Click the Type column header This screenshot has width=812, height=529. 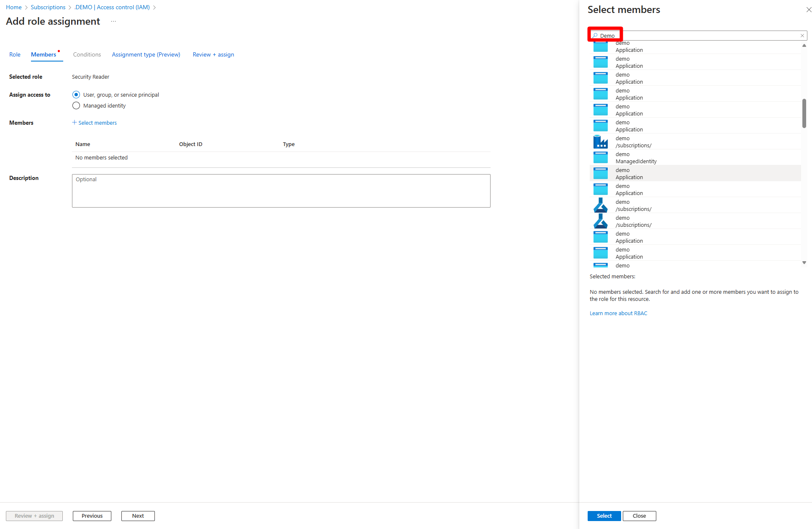(289, 144)
